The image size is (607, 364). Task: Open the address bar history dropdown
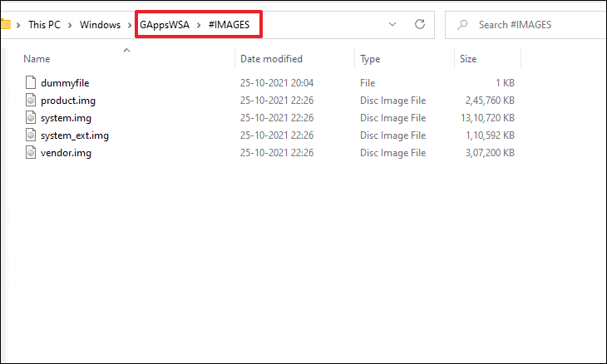click(x=392, y=24)
